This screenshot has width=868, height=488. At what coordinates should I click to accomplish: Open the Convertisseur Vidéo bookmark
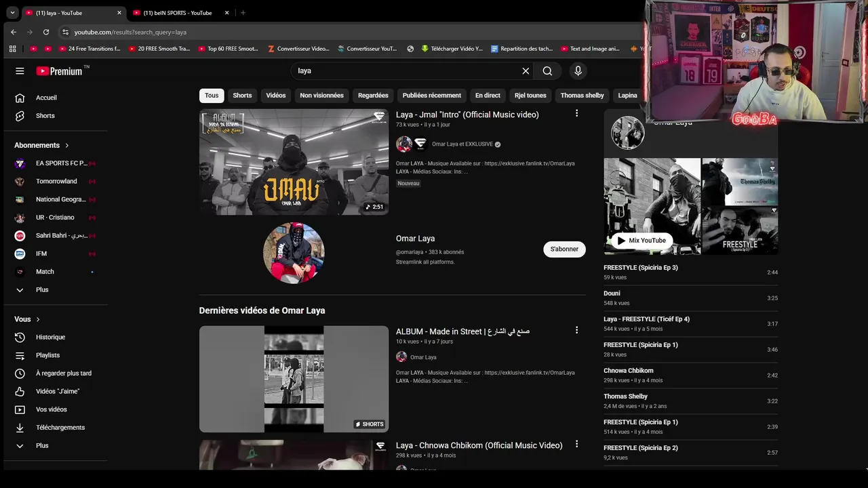click(x=298, y=49)
